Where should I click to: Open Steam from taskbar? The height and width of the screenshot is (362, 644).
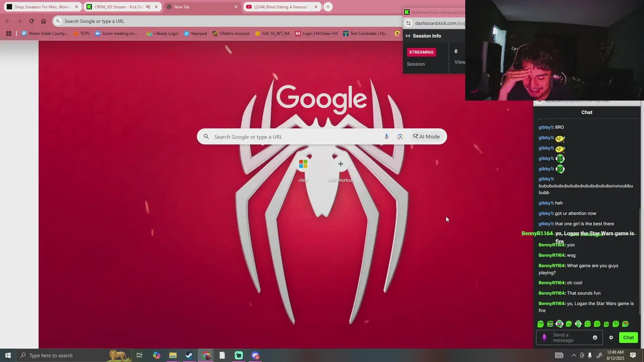189,355
